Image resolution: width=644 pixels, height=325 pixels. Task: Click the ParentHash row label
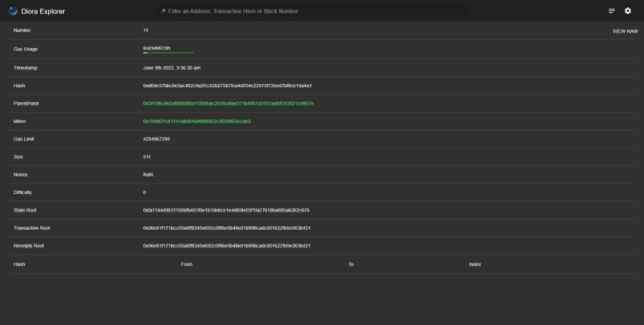[26, 104]
